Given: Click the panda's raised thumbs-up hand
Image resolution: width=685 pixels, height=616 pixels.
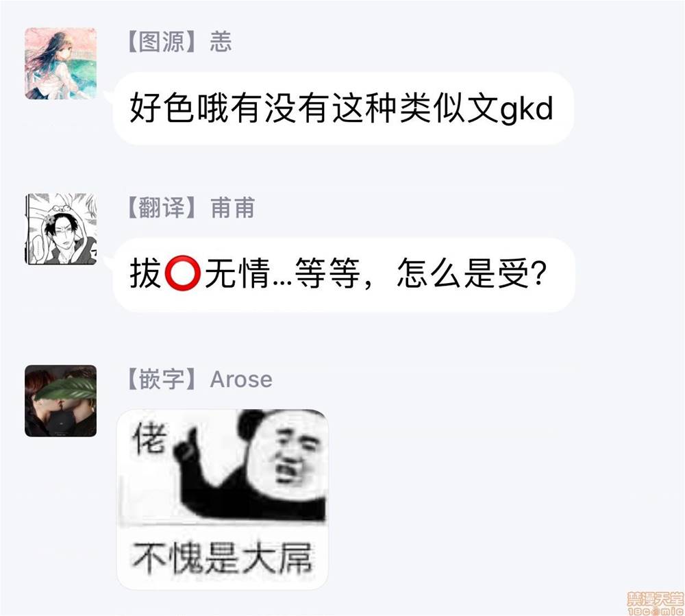Looking at the screenshot, I should click(186, 445).
